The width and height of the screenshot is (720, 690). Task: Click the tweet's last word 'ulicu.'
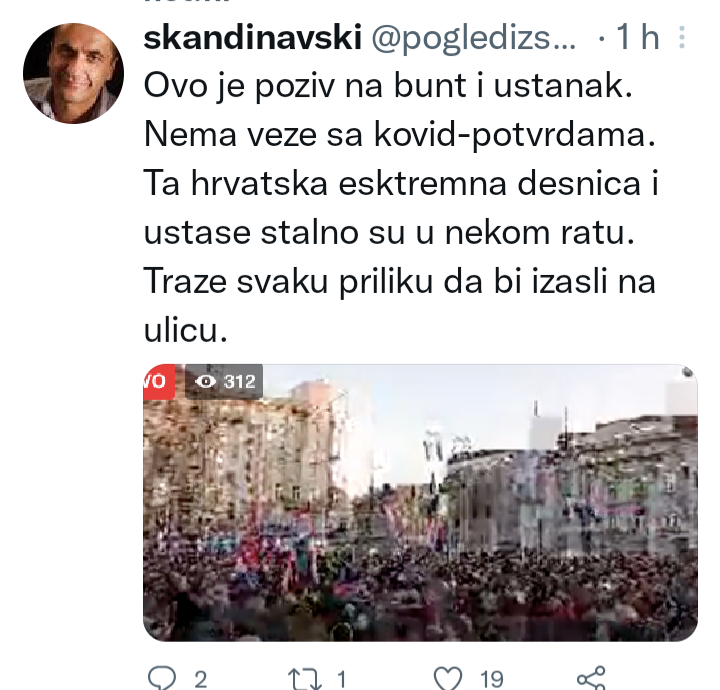coord(186,330)
